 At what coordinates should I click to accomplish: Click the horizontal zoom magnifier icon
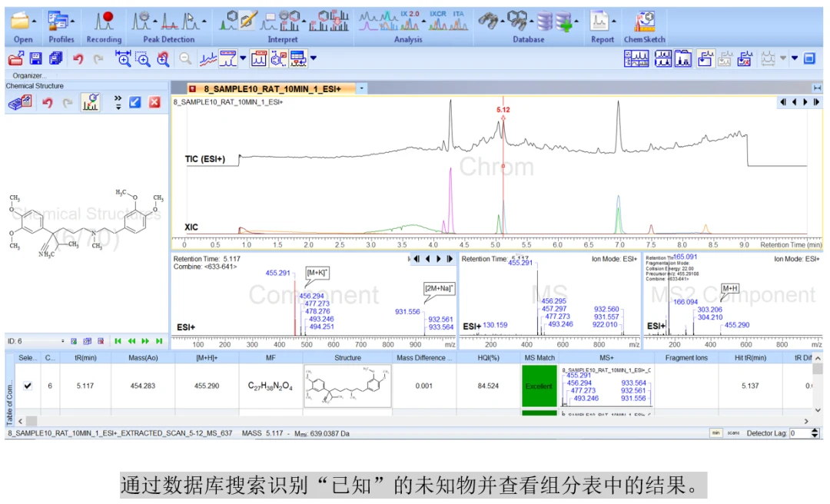[x=123, y=58]
